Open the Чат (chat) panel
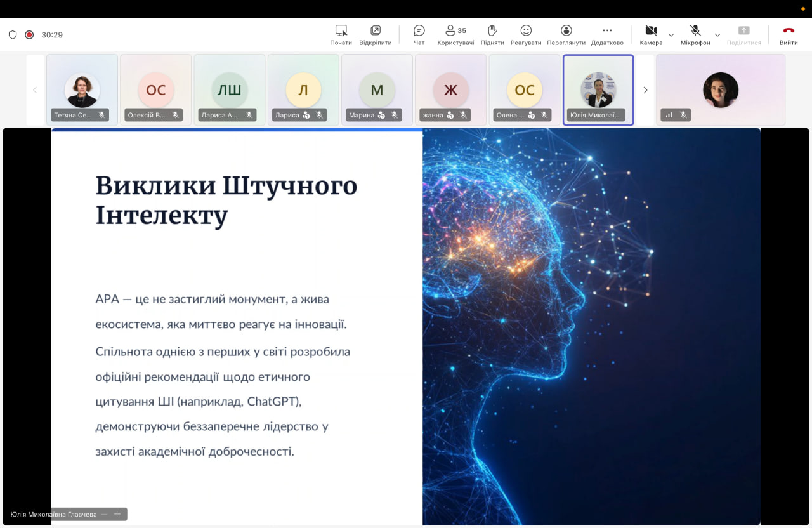This screenshot has height=528, width=812. [419, 34]
